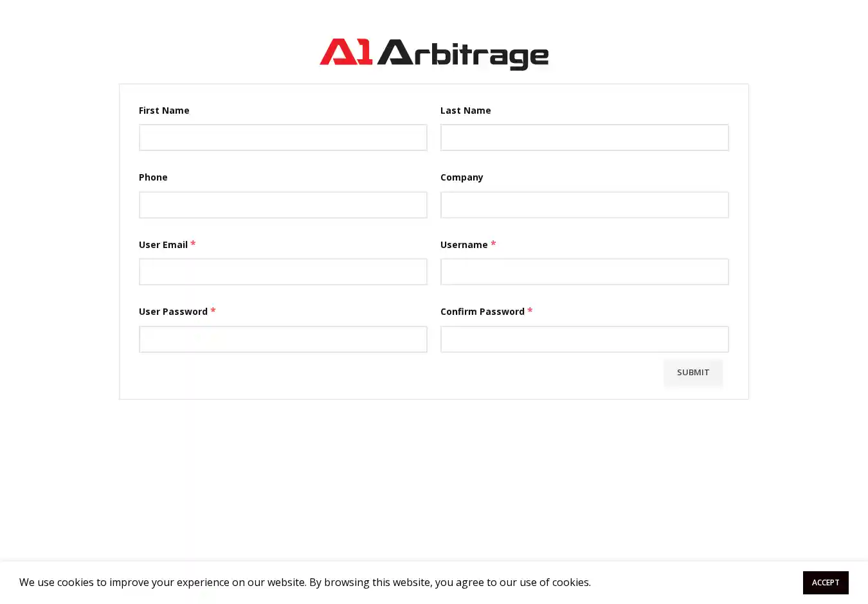Click the "Confirm Password" label text
This screenshot has height=604, width=868.
(482, 312)
